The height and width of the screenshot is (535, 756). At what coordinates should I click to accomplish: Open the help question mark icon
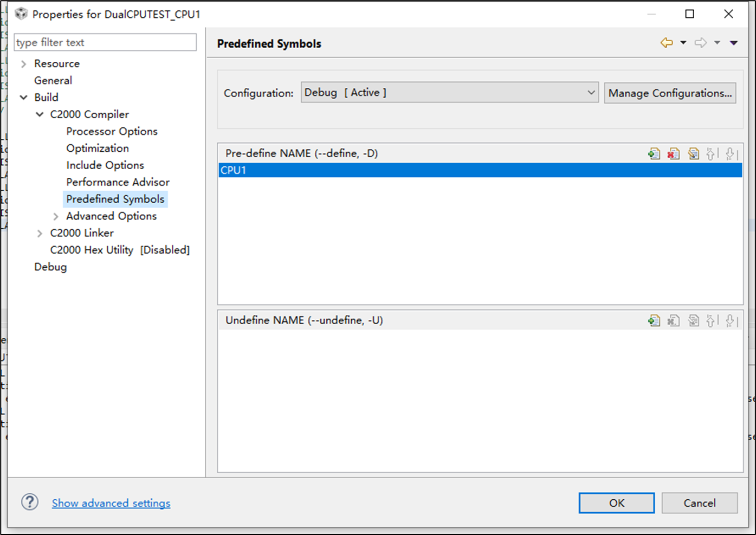(x=30, y=502)
